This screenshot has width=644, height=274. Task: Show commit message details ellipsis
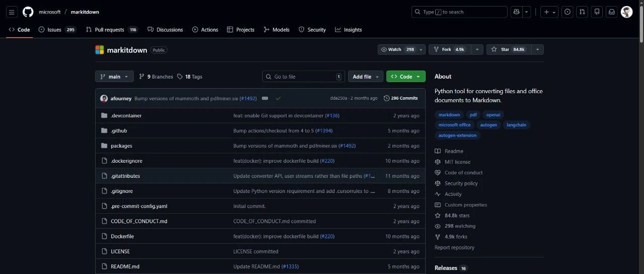pyautogui.click(x=265, y=98)
